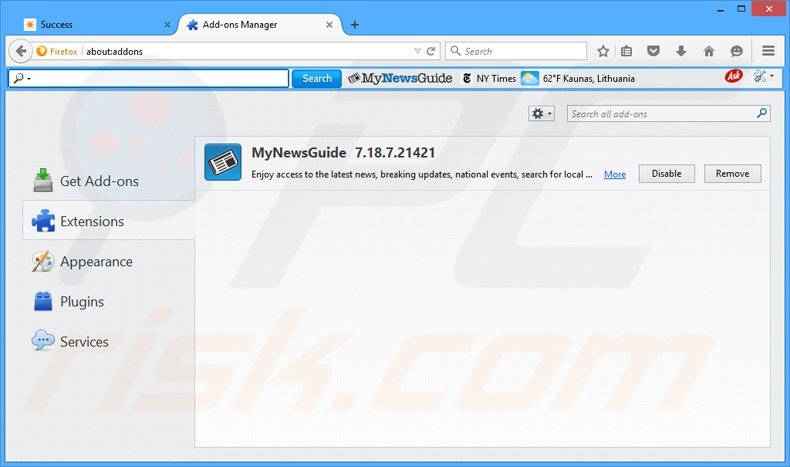790x467 pixels.
Task: Close the Success tab
Action: click(167, 25)
